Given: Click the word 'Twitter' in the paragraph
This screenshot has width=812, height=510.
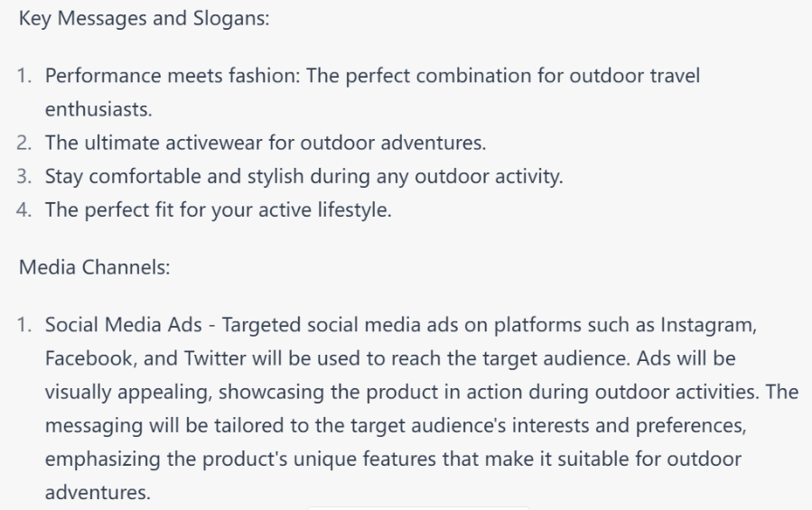Looking at the screenshot, I should tap(215, 358).
